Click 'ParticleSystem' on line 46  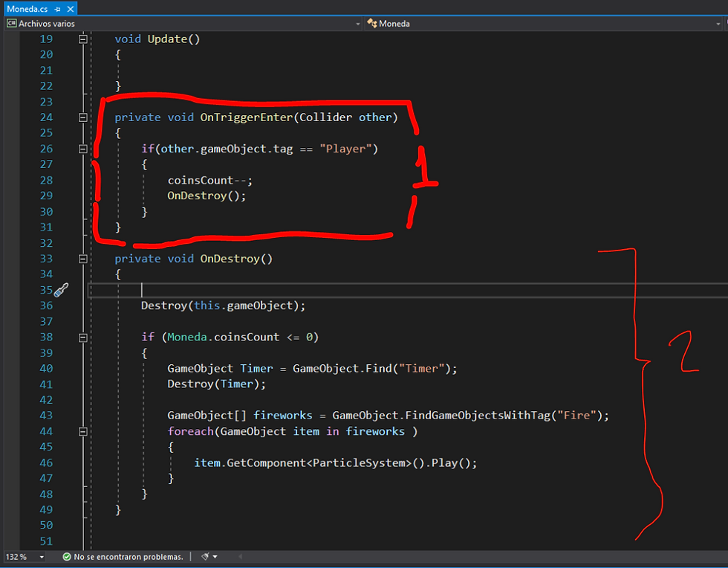[359, 463]
